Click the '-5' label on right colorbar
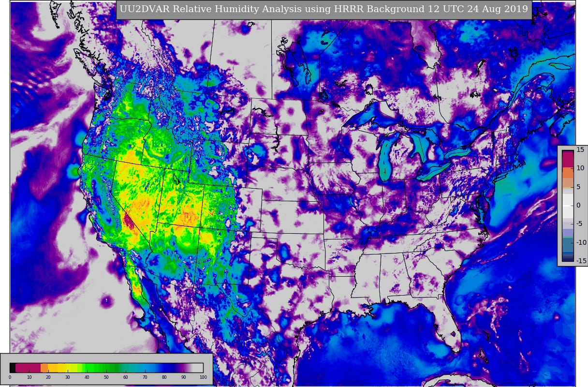The image size is (588, 387). 580,223
